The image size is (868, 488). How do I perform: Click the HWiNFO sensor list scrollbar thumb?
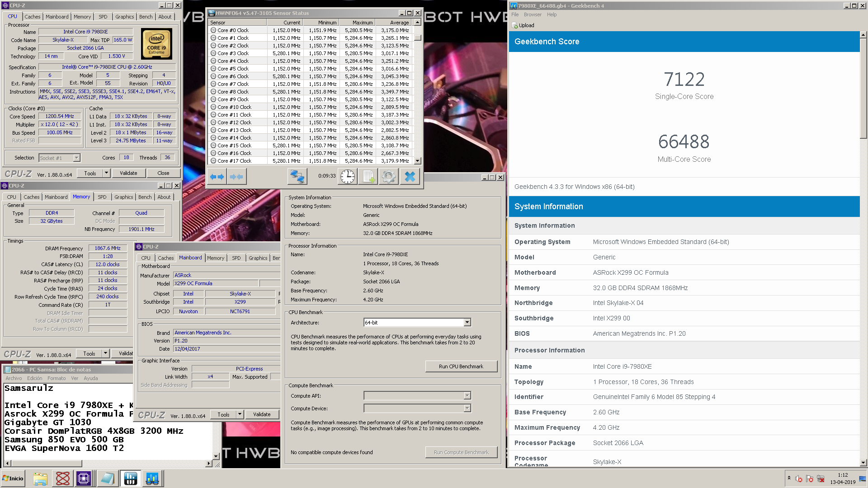point(418,38)
